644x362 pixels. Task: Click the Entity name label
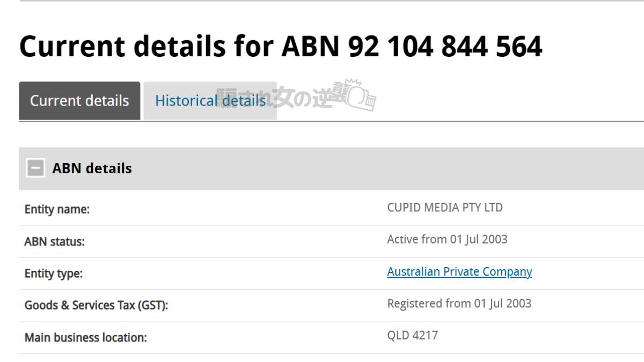57,210
